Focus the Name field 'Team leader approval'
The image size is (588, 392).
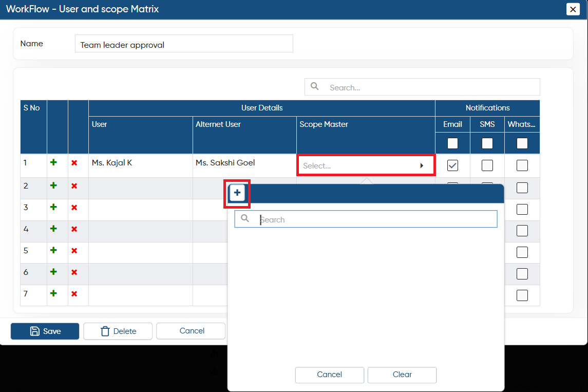[x=184, y=44]
